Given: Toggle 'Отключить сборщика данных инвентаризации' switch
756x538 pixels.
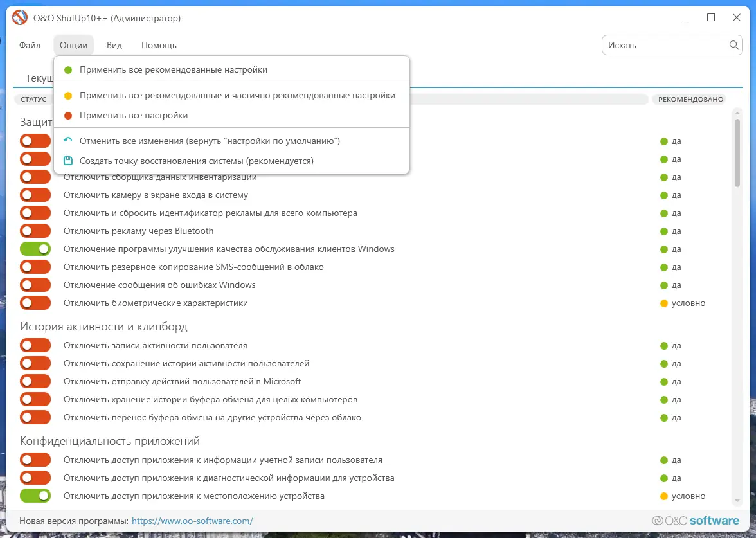Looking at the screenshot, I should 35,177.
